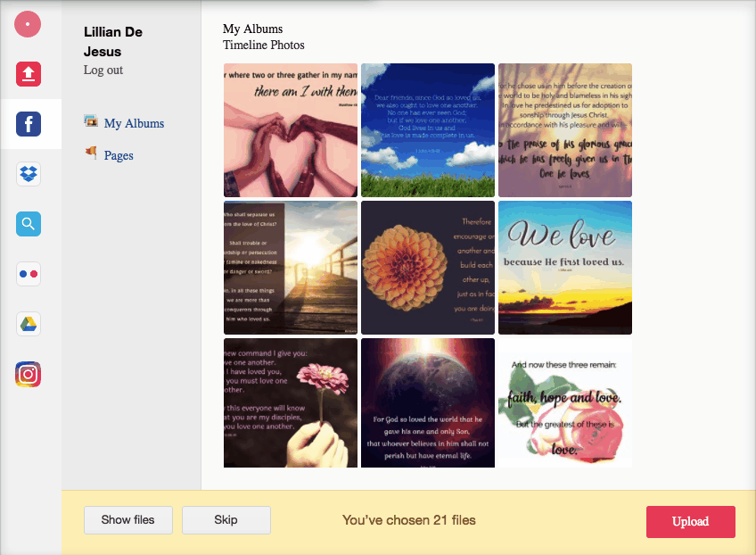Choose the Flickr source icon
The width and height of the screenshot is (756, 555).
[29, 274]
